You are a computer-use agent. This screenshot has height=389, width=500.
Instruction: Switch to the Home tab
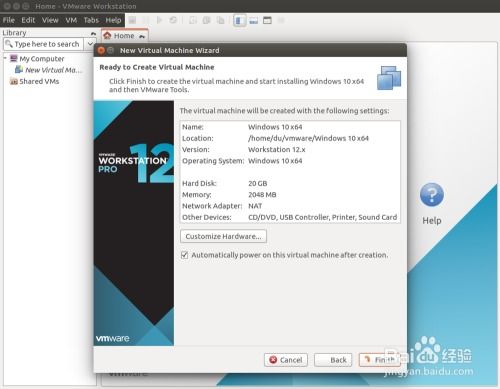pyautogui.click(x=124, y=36)
